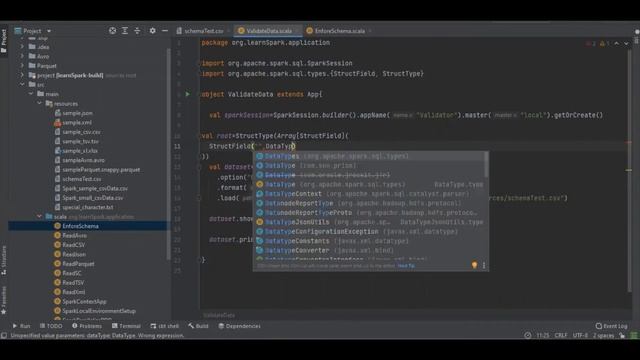Image resolution: width=640 pixels, height=360 pixels.
Task: Open the Run tool window
Action: pyautogui.click(x=21, y=326)
